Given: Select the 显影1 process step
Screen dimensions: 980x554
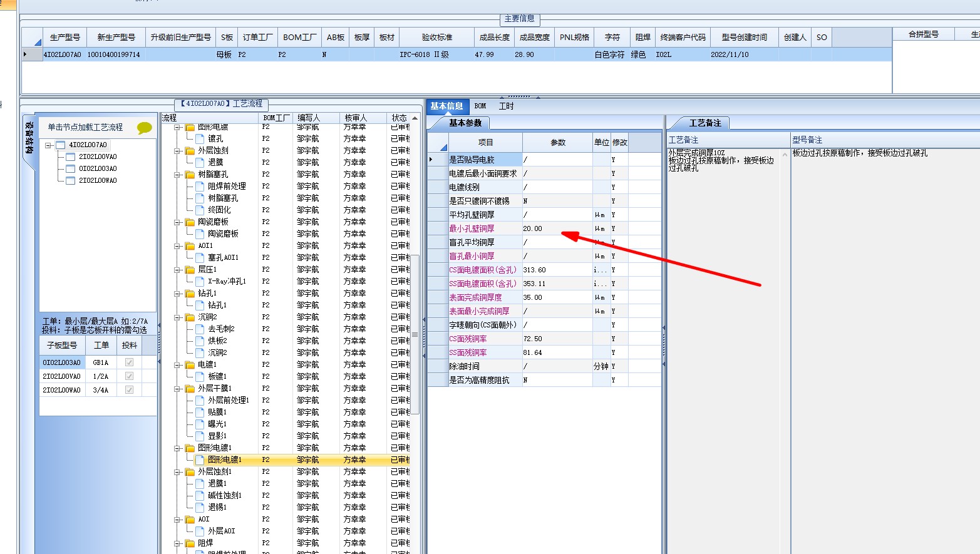Looking at the screenshot, I should coord(217,436).
